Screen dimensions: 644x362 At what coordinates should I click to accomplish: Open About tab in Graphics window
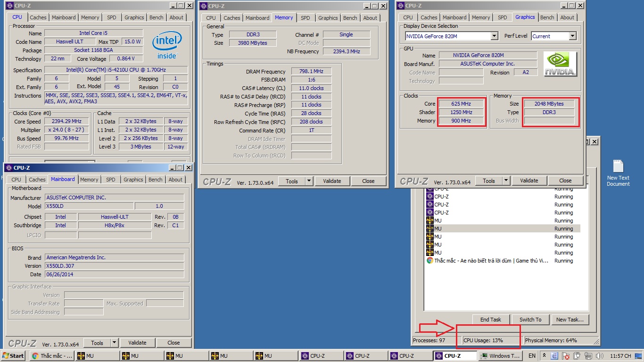pyautogui.click(x=567, y=17)
